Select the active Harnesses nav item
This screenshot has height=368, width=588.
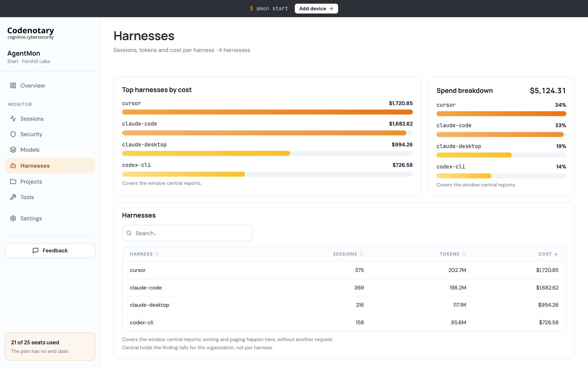tap(50, 166)
